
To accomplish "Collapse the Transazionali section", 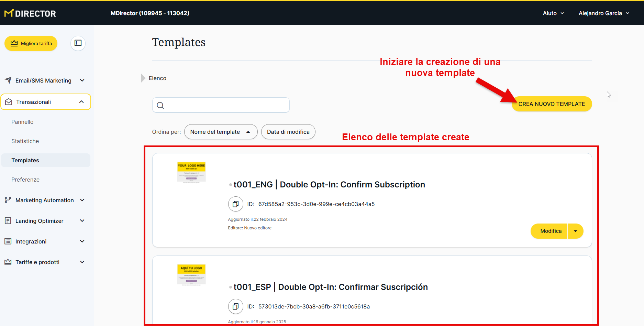I will pos(81,102).
